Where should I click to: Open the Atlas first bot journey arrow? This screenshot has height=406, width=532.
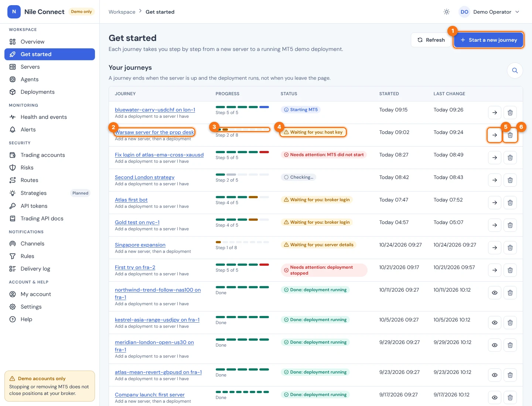(495, 203)
